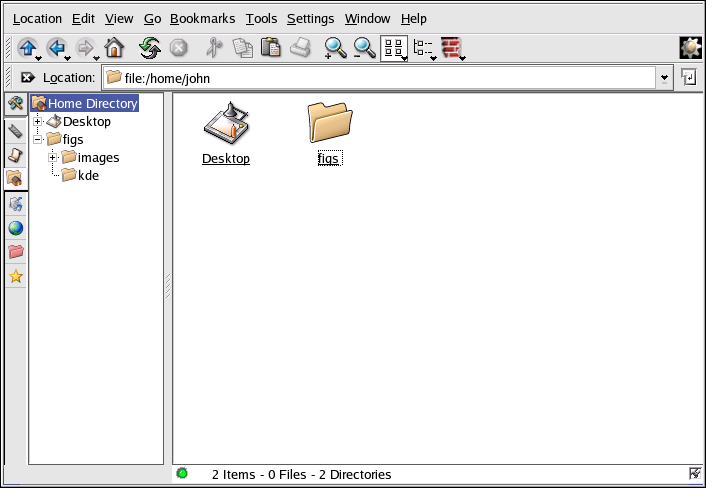This screenshot has height=488, width=706.
Task: Open the Location address dropdown arrow
Action: pyautogui.click(x=664, y=78)
